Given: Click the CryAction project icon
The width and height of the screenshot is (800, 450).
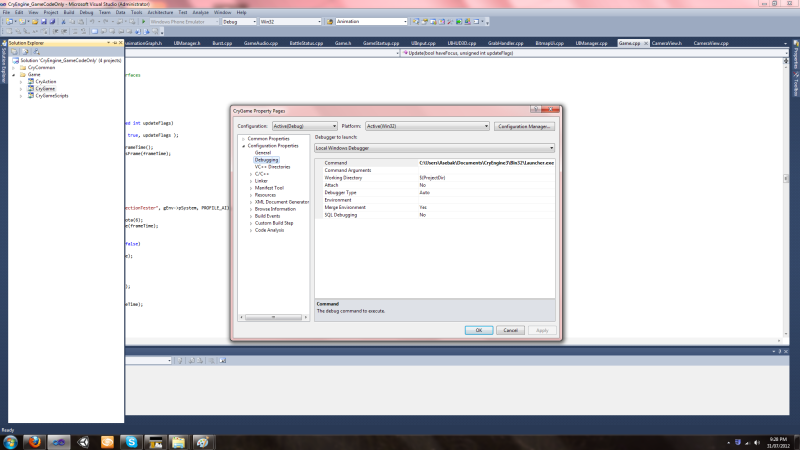Looking at the screenshot, I should click(x=31, y=82).
